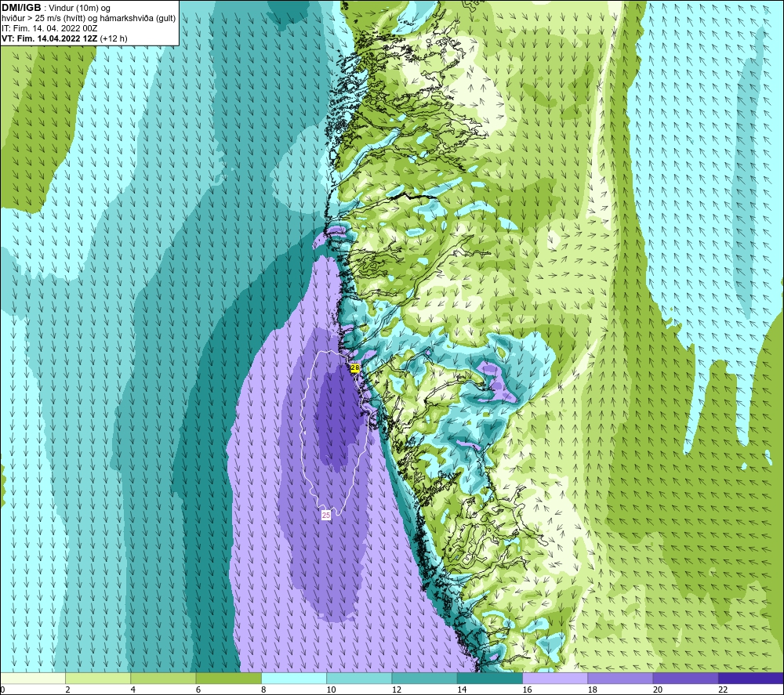
Task: Pick the violet 20–22 legend swatch
Action: 685,678
